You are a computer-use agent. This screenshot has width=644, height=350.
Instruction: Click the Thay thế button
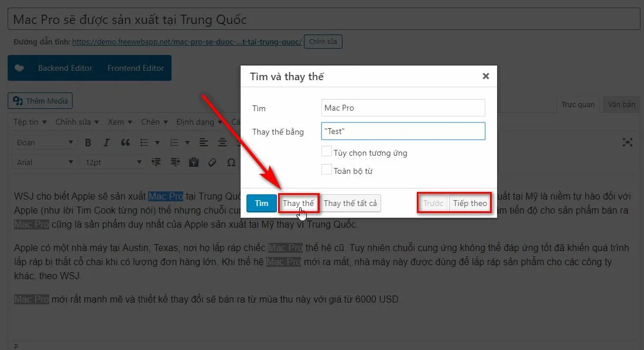(298, 203)
